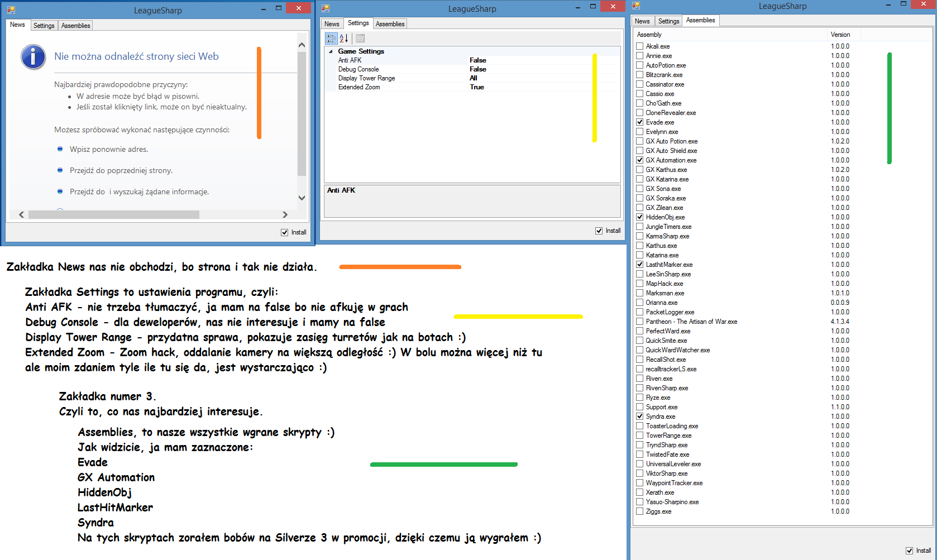Toggle the Install checkbox in the left window
Image resolution: width=937 pixels, height=560 pixels.
point(285,232)
